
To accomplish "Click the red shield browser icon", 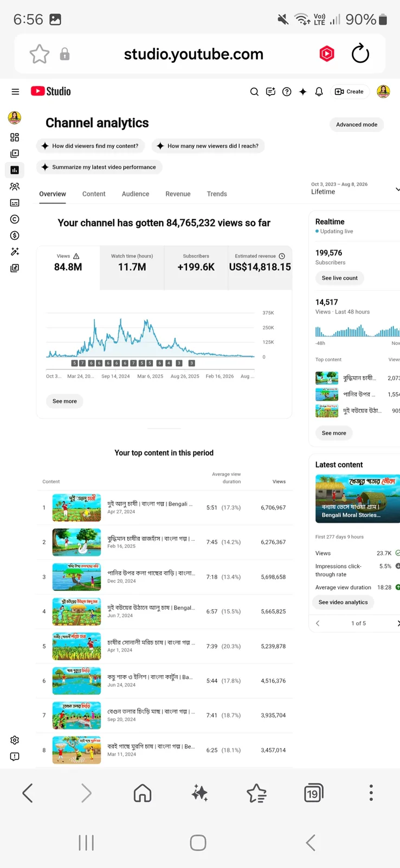I will 327,54.
